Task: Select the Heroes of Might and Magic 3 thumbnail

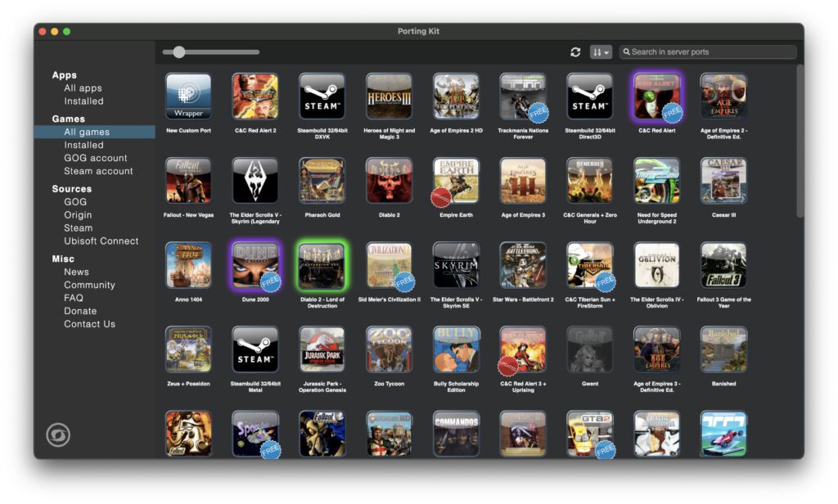Action: coord(389,97)
